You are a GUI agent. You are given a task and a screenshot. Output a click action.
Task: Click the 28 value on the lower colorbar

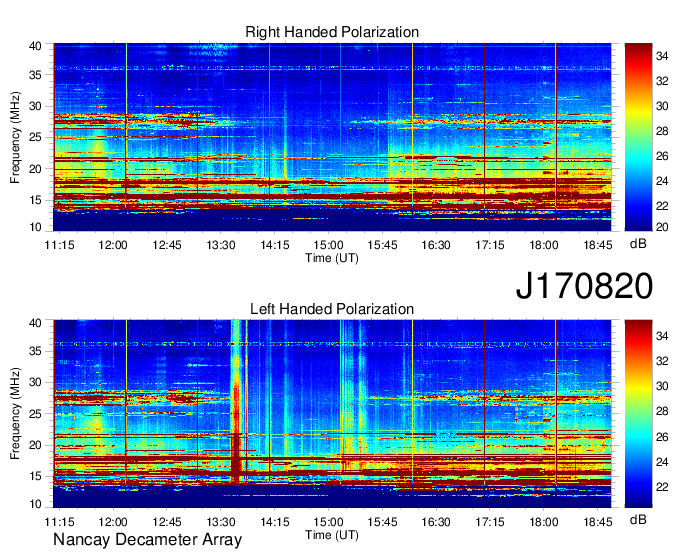coord(662,411)
